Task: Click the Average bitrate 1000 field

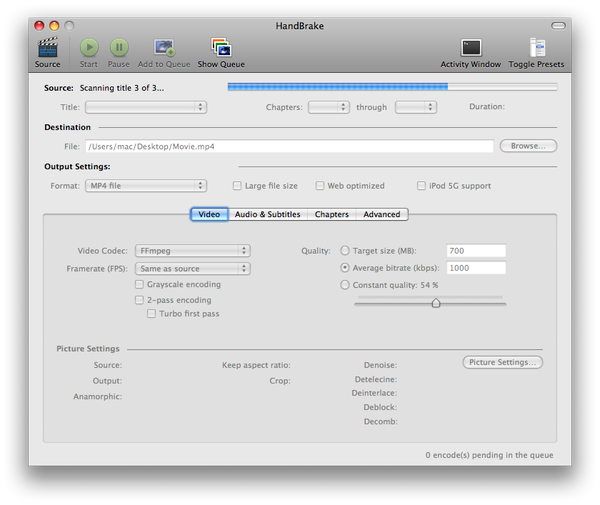Action: 476,268
